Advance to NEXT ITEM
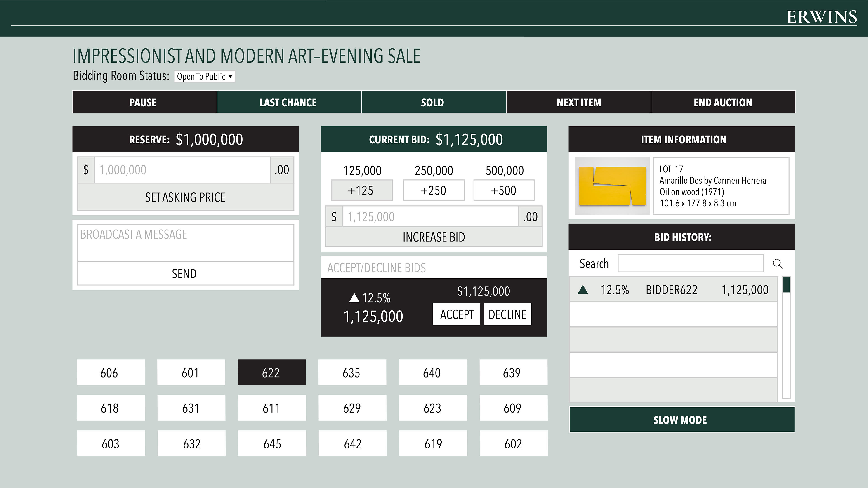The image size is (868, 488). (x=578, y=102)
